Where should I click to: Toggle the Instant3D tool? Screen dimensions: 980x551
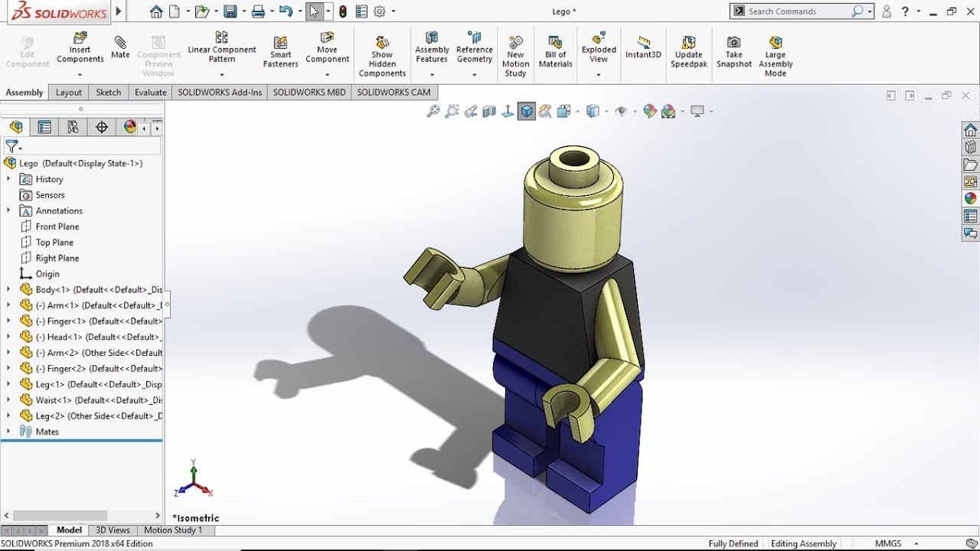tap(643, 47)
